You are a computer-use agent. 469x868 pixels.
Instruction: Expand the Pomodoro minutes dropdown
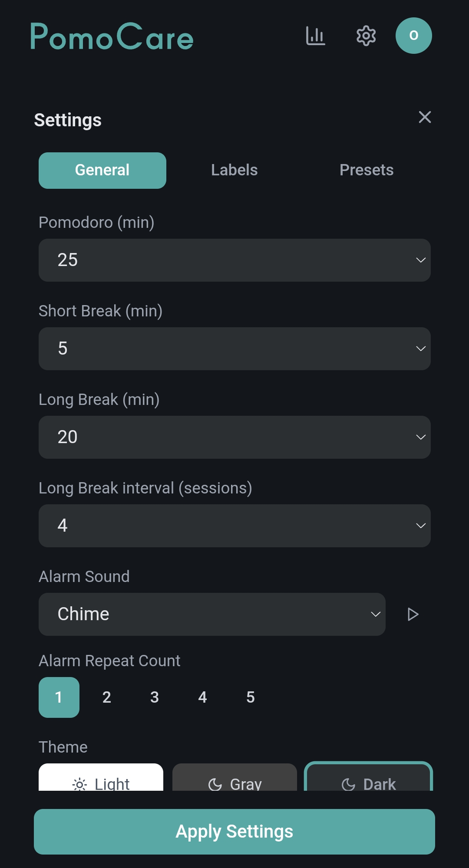234,260
